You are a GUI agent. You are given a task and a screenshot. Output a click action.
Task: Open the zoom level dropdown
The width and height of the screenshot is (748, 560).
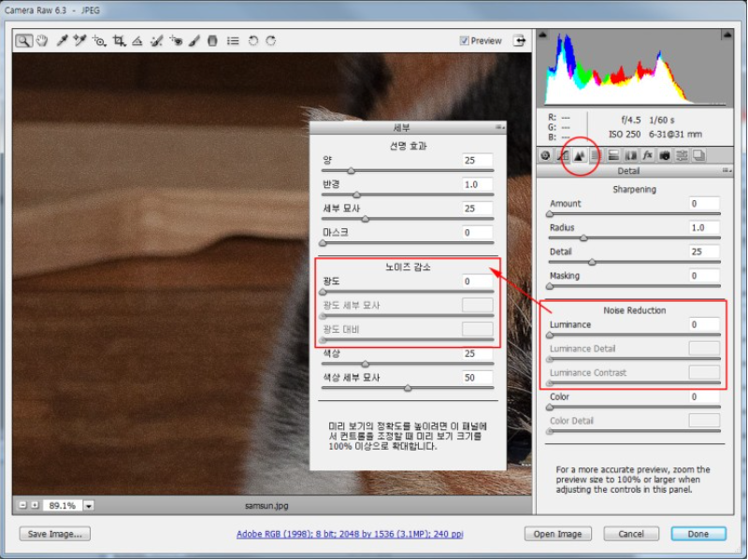[x=89, y=506]
